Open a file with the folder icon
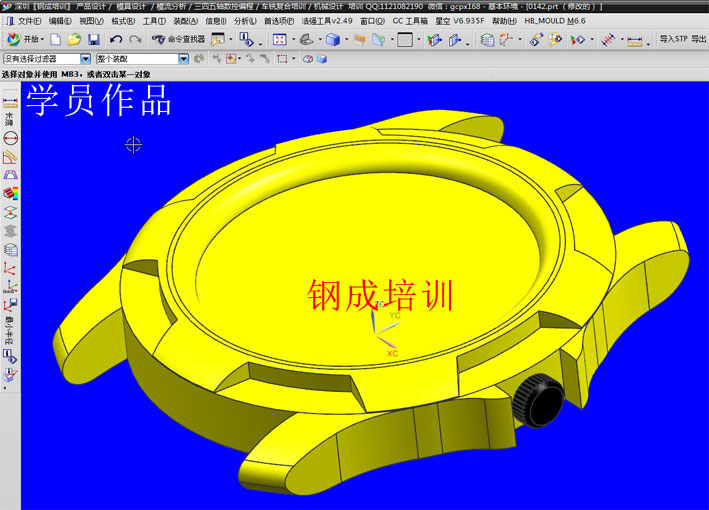 [x=74, y=39]
